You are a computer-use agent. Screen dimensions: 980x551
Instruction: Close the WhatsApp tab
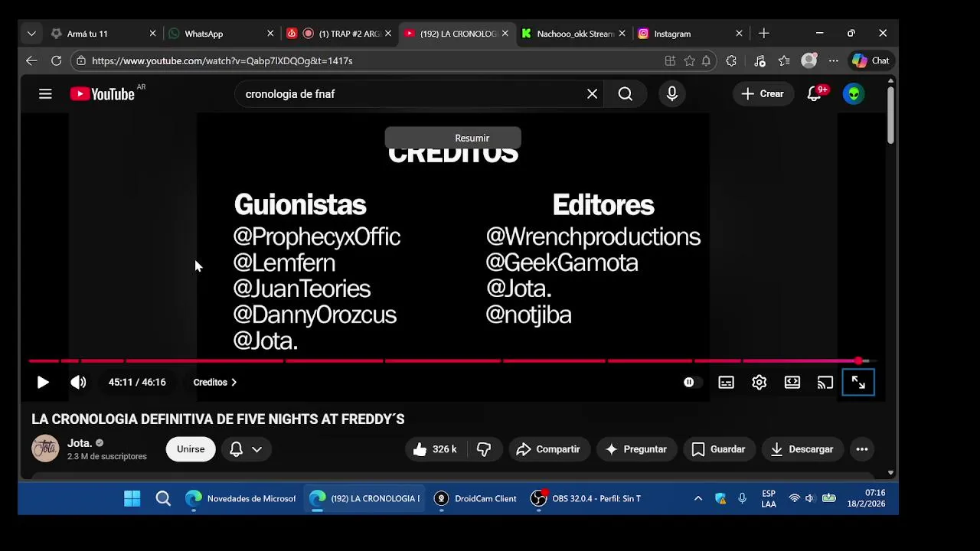270,34
